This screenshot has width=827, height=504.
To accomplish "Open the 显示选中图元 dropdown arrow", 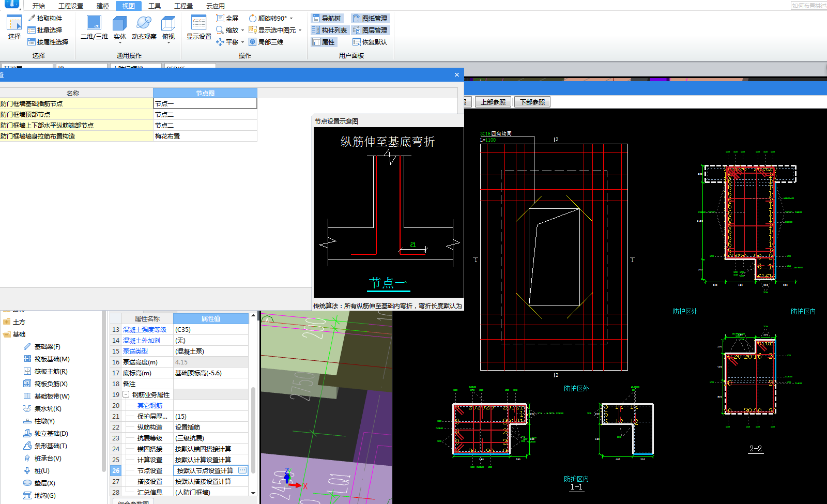I will (x=300, y=30).
